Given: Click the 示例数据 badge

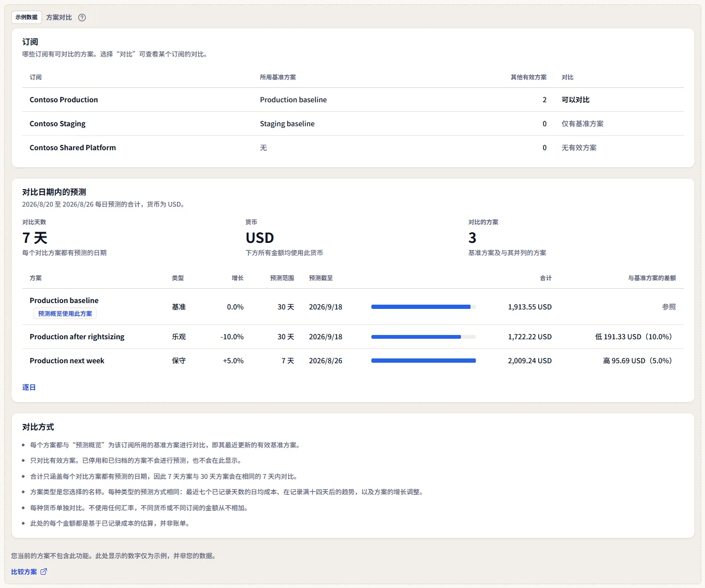Looking at the screenshot, I should point(27,17).
